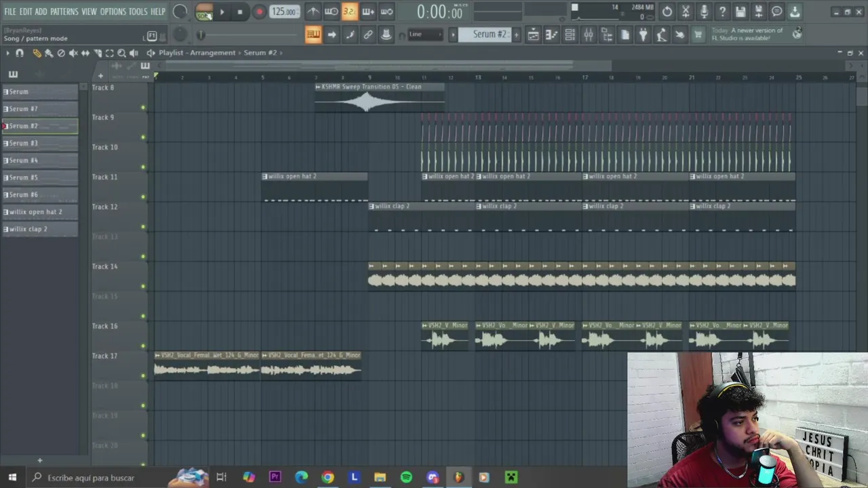Render as audio file icon

(x=759, y=12)
